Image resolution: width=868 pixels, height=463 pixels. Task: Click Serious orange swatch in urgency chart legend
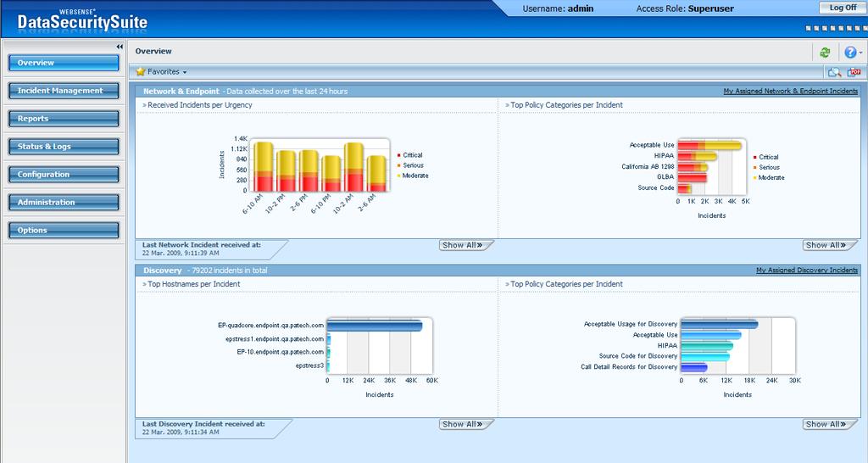399,165
